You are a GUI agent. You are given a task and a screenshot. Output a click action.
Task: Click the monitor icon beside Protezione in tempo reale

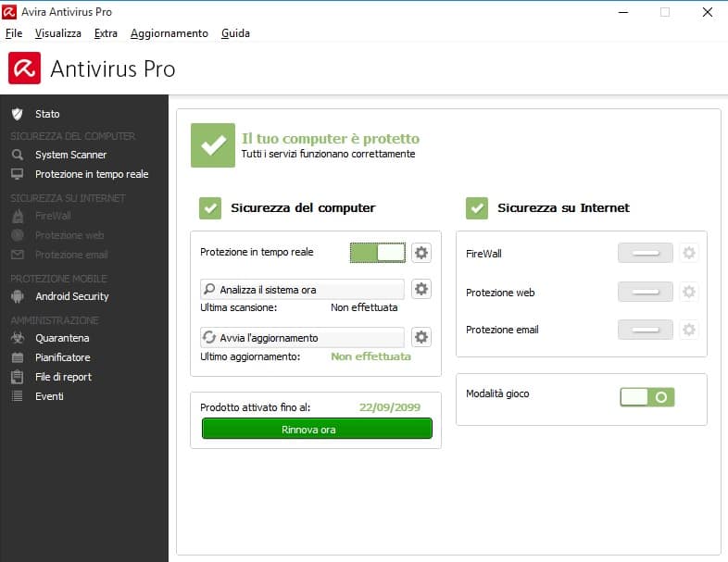(18, 174)
